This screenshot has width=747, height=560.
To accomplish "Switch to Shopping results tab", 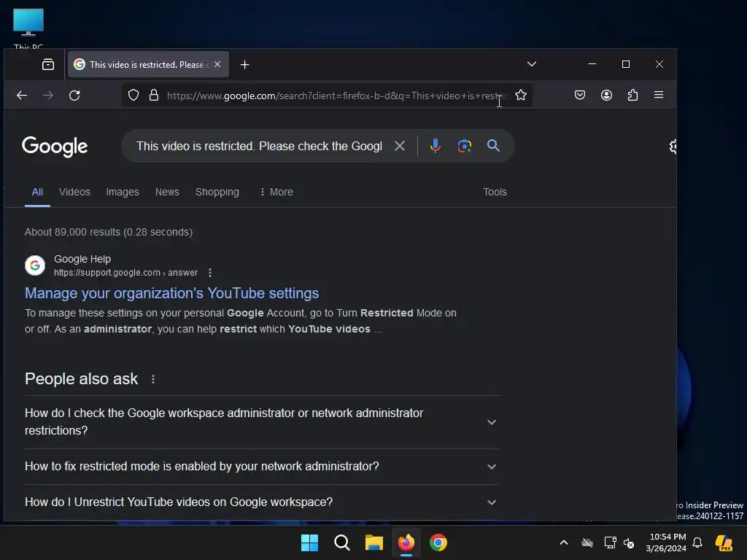I will [217, 192].
